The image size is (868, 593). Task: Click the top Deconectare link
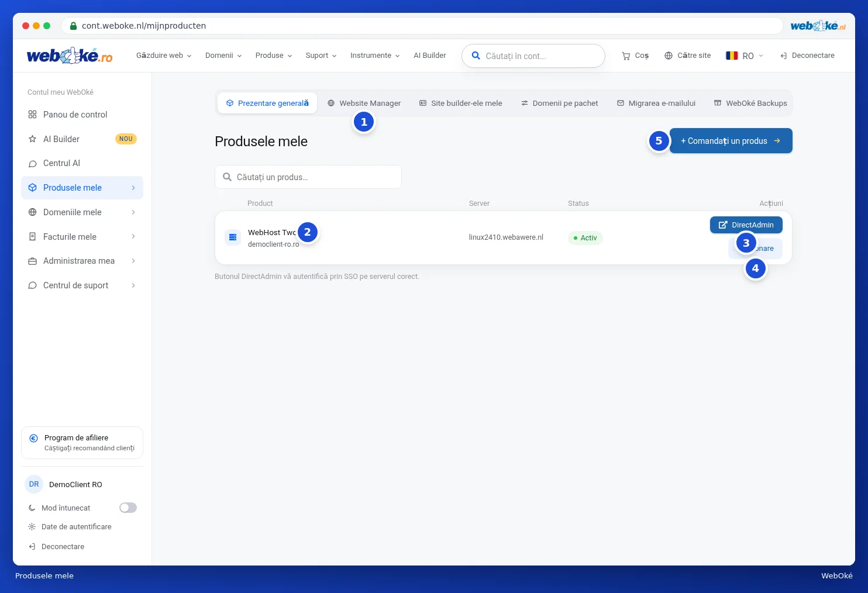807,56
